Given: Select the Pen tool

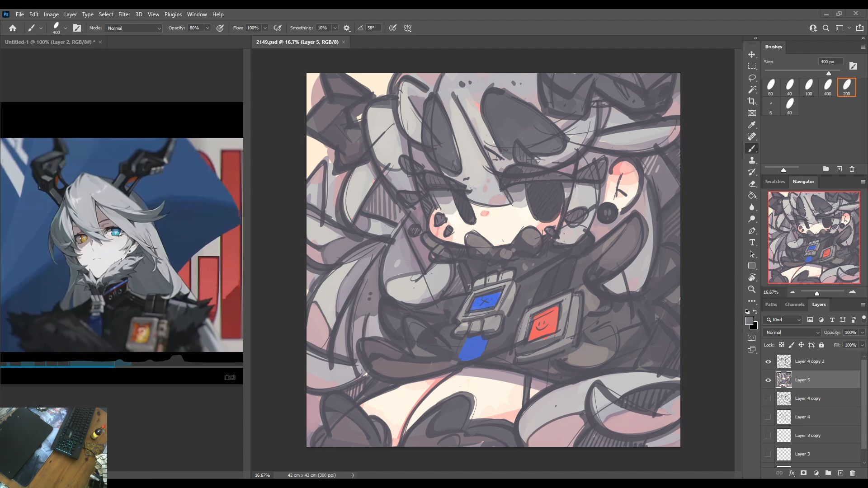Looking at the screenshot, I should coord(752,230).
